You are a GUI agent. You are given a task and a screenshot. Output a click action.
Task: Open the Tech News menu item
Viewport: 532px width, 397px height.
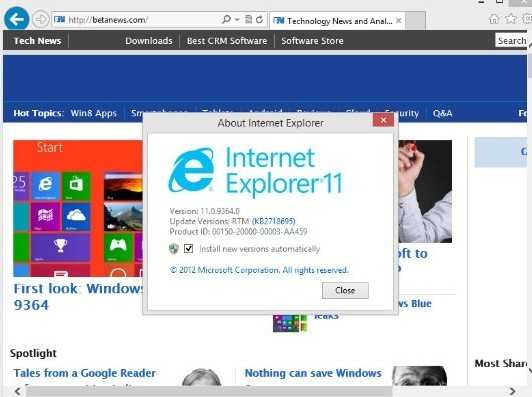[x=37, y=41]
